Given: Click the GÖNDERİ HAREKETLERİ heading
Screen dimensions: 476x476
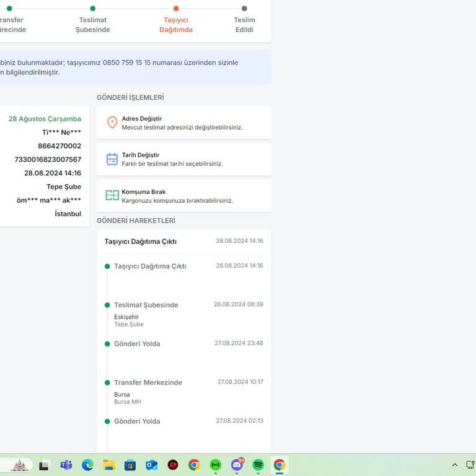Looking at the screenshot, I should pos(136,221).
